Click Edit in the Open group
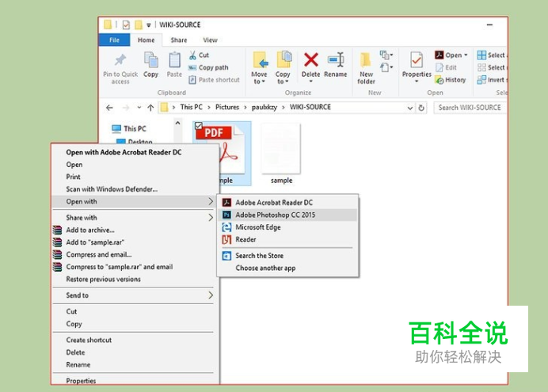 click(x=447, y=67)
